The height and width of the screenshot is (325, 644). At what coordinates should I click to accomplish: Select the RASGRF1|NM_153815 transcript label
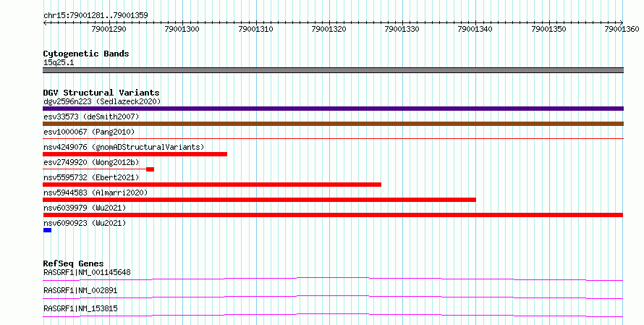pyautogui.click(x=80, y=308)
